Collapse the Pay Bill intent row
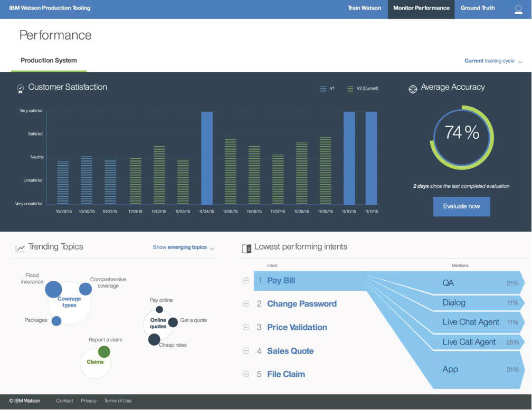532x410 pixels. click(x=246, y=280)
